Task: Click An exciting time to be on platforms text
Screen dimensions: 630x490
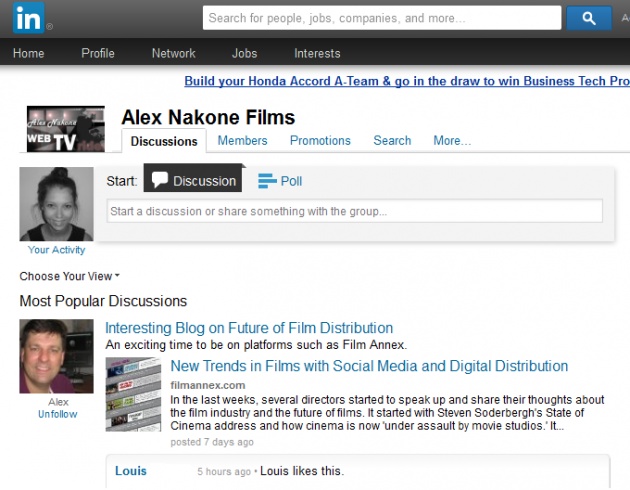Action: click(x=256, y=345)
